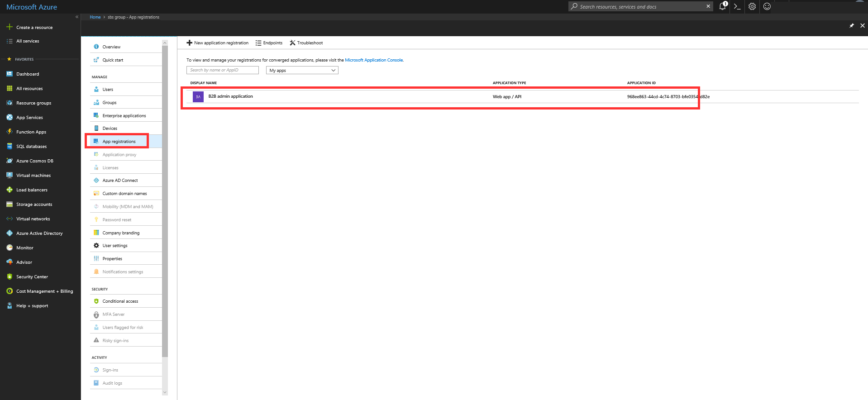Viewport: 868px width, 400px height.
Task: Open B2B admin application row
Action: point(522,97)
